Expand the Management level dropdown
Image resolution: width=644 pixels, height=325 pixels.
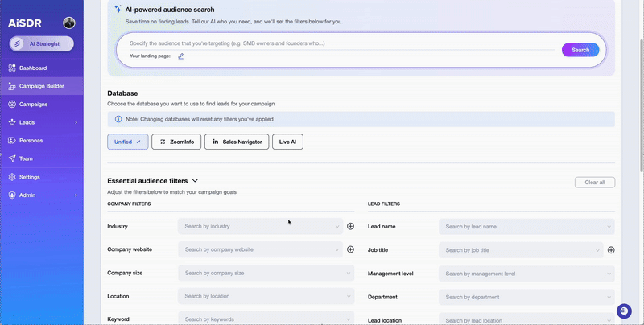pos(526,273)
